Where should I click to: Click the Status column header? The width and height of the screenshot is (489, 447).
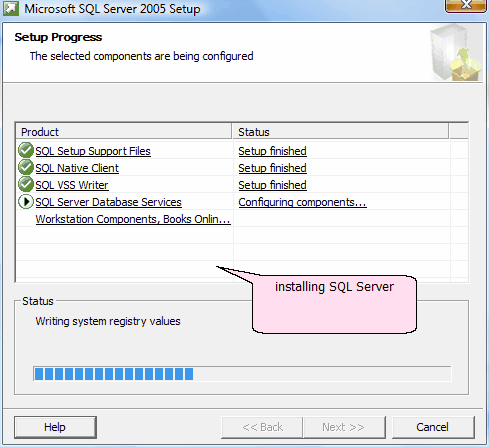tap(340, 132)
